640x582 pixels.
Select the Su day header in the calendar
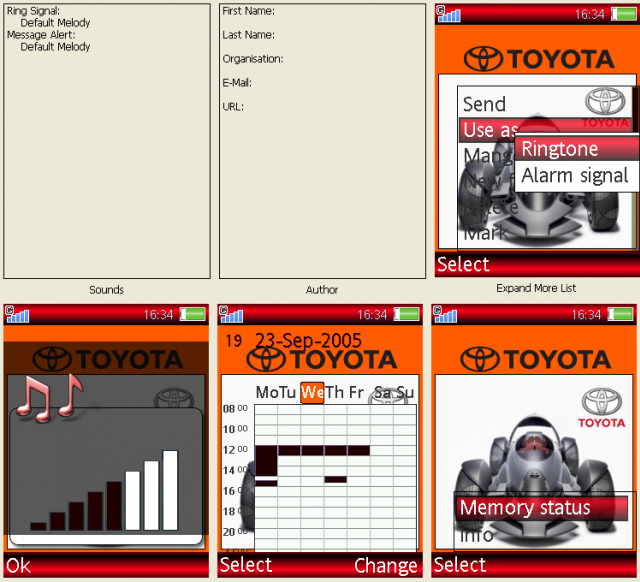pos(406,393)
